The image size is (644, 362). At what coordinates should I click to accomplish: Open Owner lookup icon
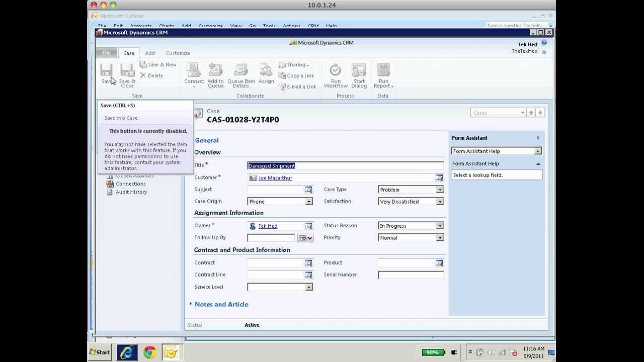click(x=308, y=226)
